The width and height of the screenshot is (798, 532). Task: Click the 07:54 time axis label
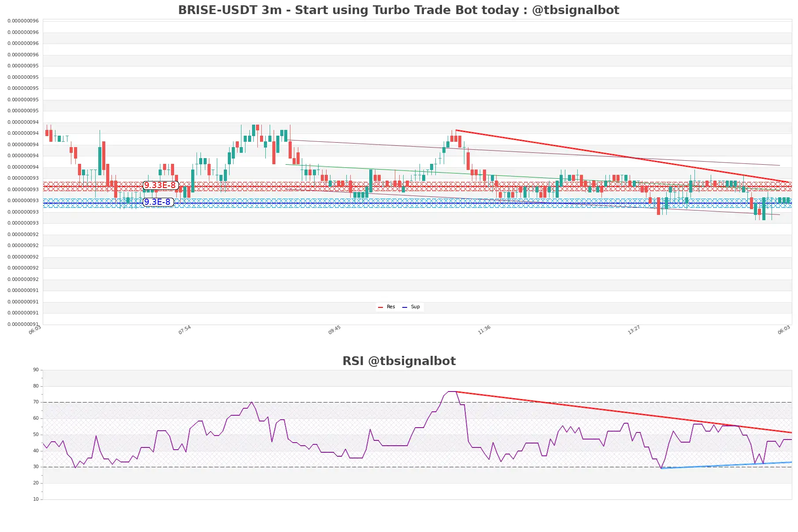pos(185,330)
